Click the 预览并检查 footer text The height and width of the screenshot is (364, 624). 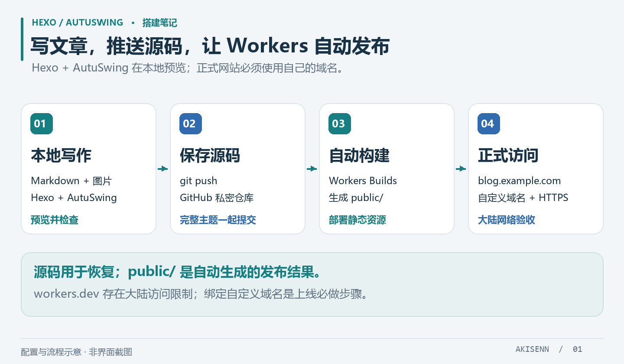click(x=55, y=220)
